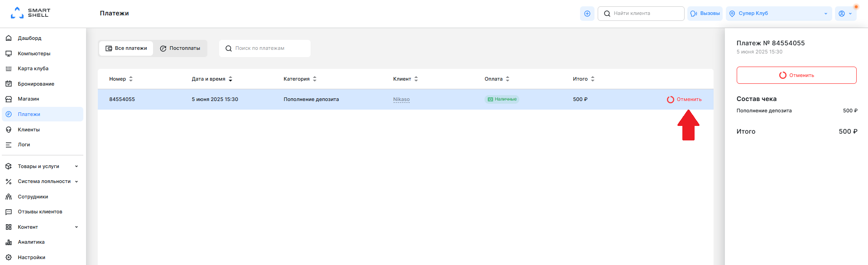The height and width of the screenshot is (265, 868).
Task: Open the Вызовы calls button
Action: tap(705, 14)
